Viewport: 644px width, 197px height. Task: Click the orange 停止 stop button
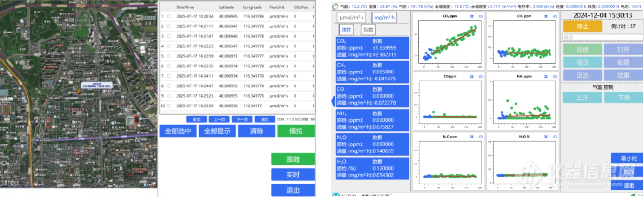click(x=583, y=26)
